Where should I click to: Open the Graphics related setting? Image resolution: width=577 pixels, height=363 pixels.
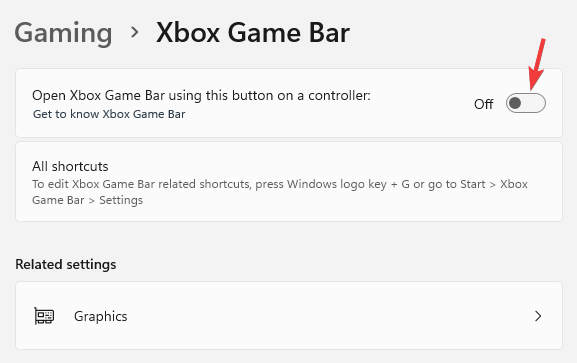(288, 316)
